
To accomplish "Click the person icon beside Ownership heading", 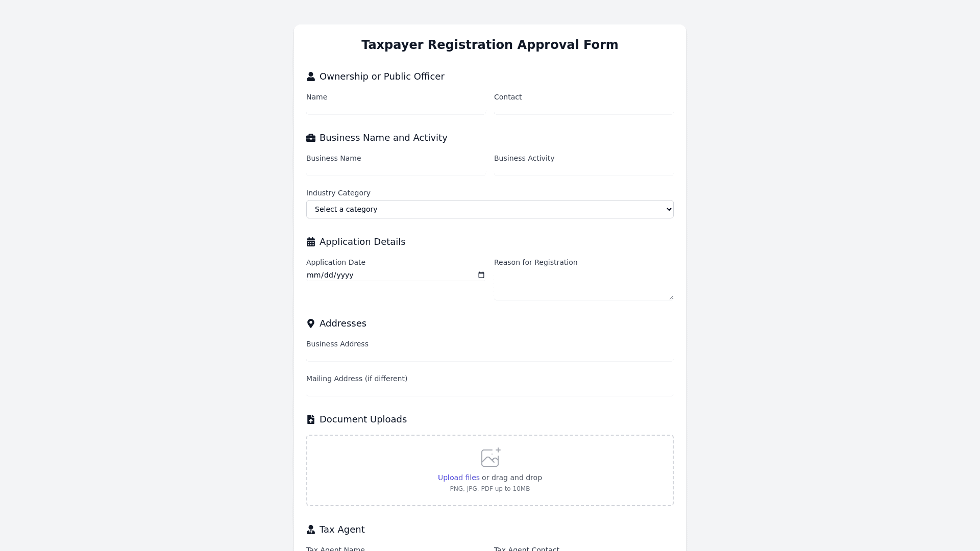I will (310, 77).
